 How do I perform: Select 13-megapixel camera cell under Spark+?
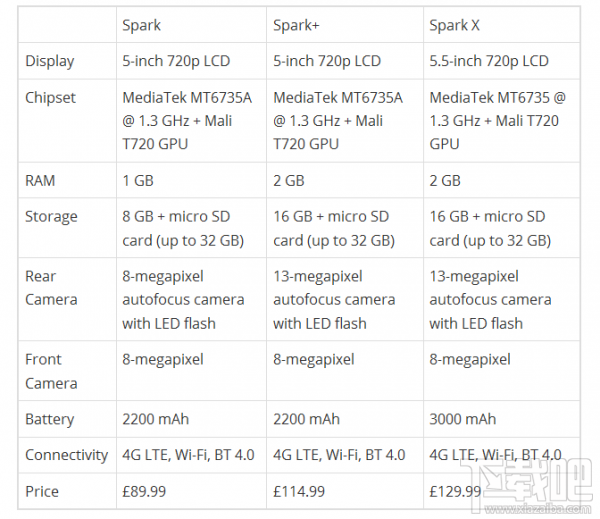click(x=334, y=300)
